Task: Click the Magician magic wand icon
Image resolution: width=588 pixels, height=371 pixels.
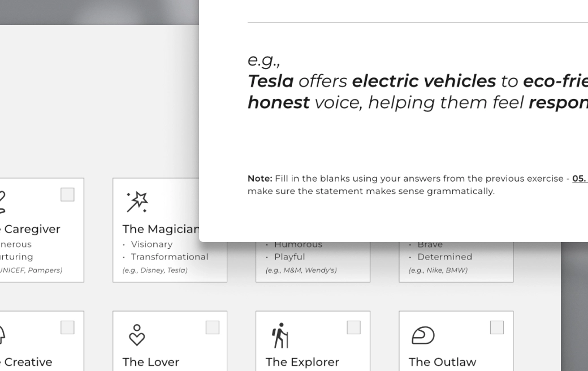Action: (x=137, y=202)
